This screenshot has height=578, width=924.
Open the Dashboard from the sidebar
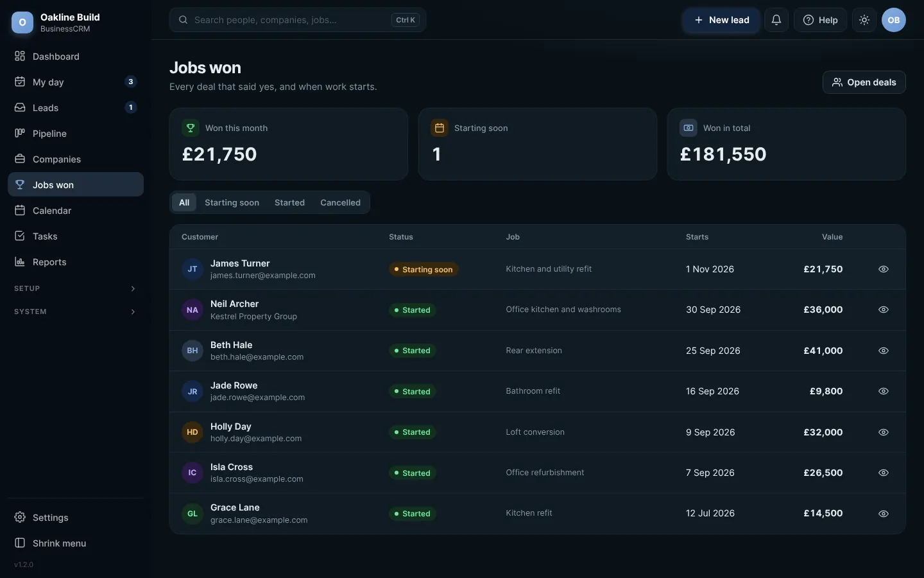pos(76,57)
